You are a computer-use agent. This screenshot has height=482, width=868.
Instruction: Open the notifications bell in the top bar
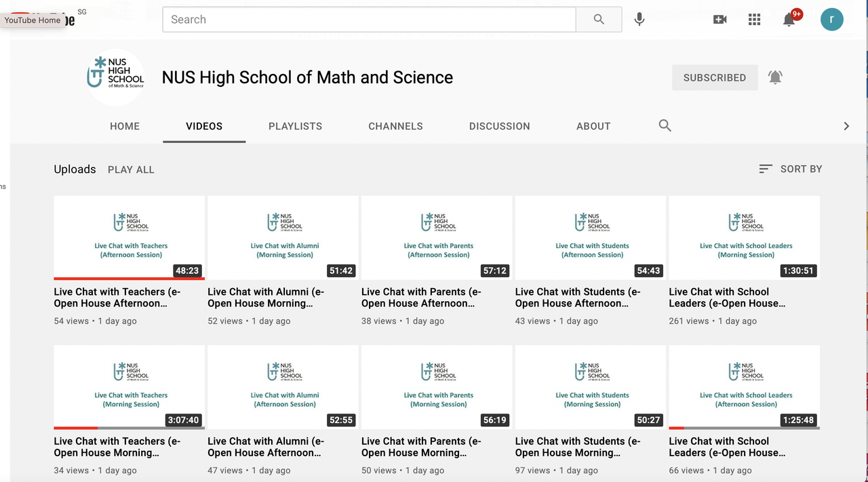point(789,20)
